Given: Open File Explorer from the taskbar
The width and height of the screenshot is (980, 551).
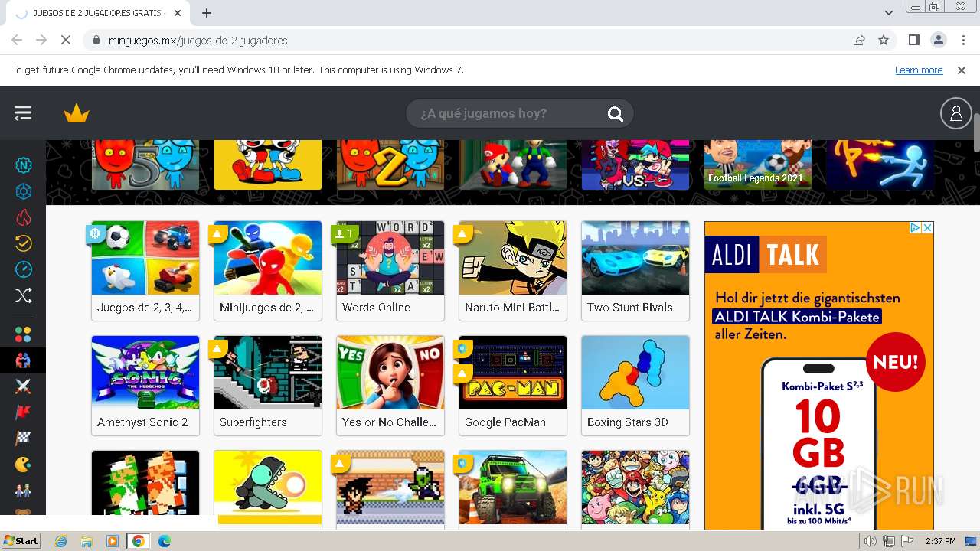Looking at the screenshot, I should (x=87, y=541).
